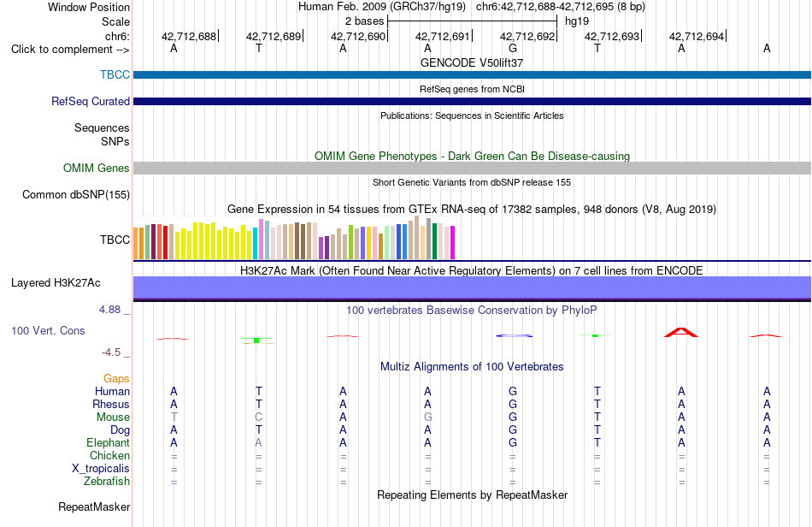Click the blue TBCC GENCODE track label
Viewport: 812px width, 527px height.
tap(115, 74)
